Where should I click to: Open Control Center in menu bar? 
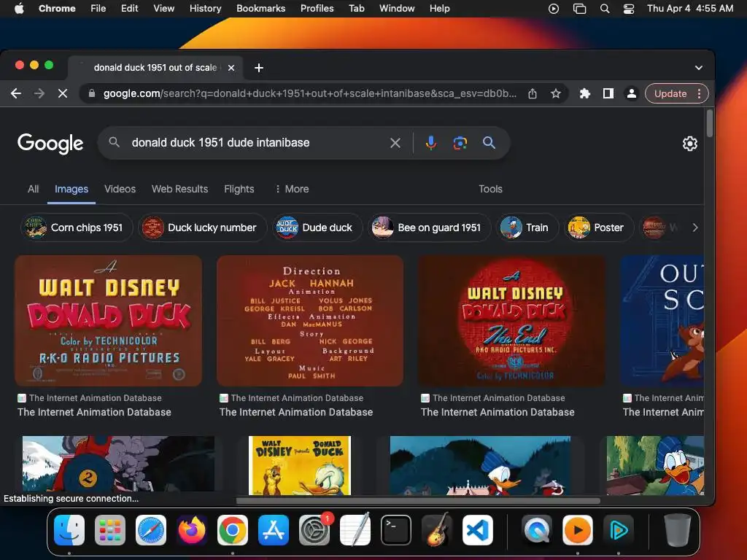(628, 9)
